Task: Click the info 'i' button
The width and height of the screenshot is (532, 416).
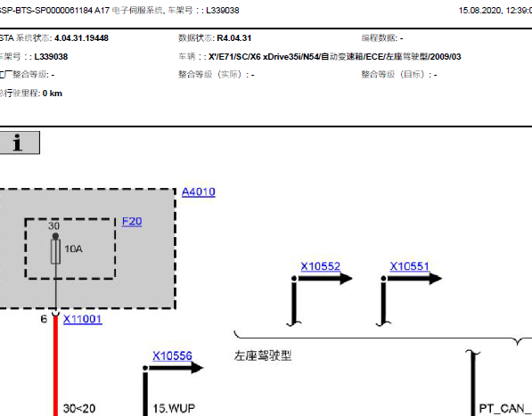Action: point(20,143)
